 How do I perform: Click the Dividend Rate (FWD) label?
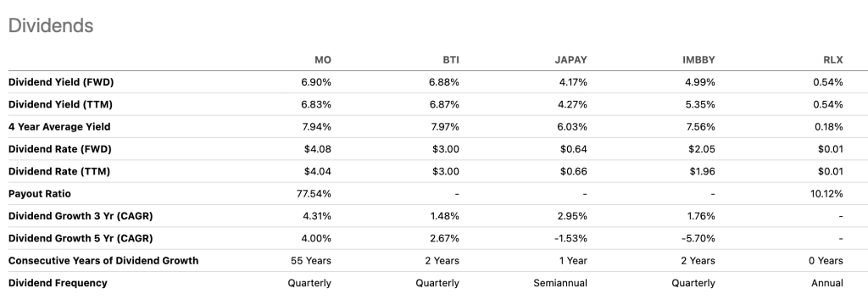click(x=60, y=149)
